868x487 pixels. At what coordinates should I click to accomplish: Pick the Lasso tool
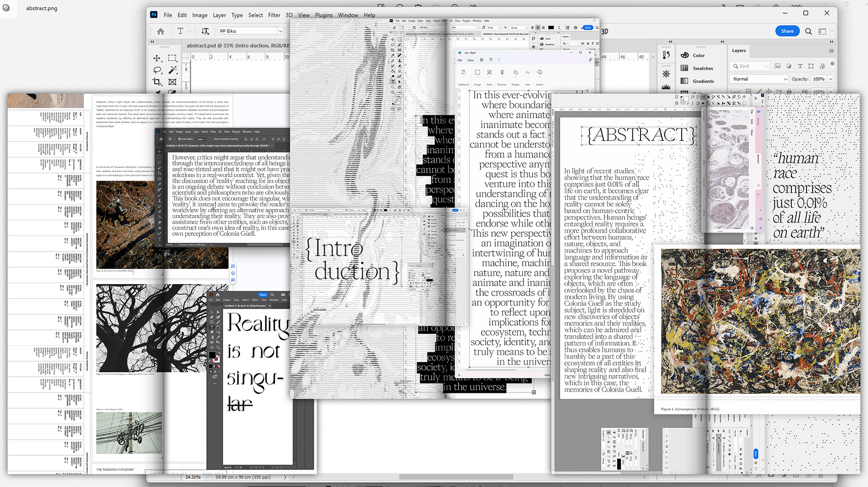[x=157, y=70]
